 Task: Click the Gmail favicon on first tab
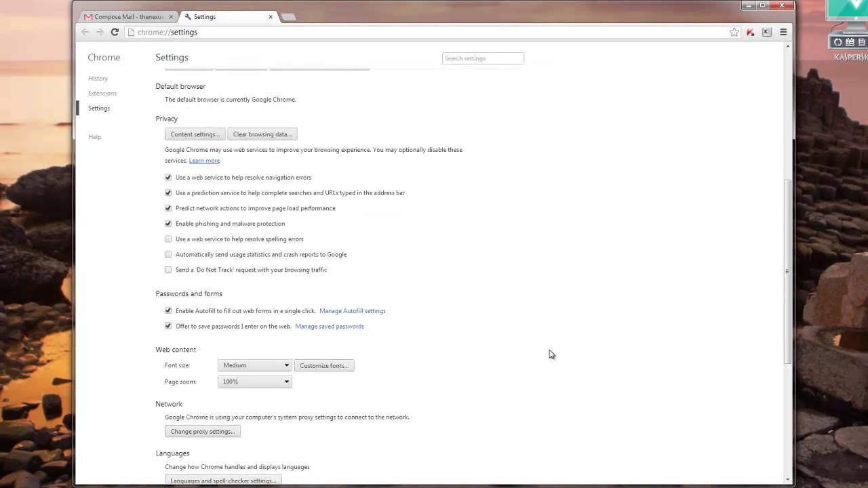88,16
